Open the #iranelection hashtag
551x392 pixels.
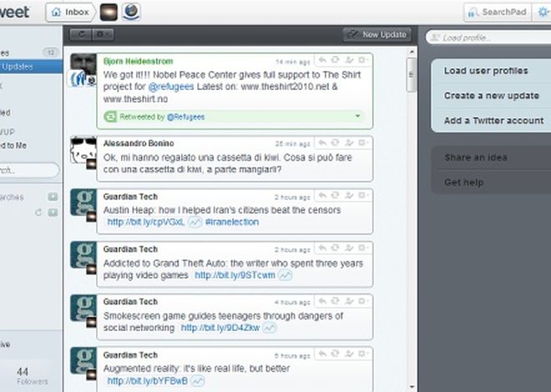[232, 222]
